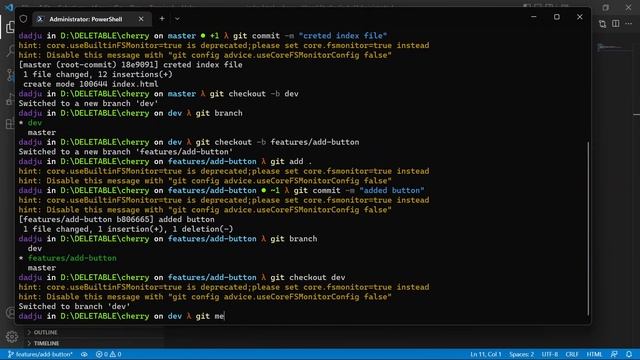The width and height of the screenshot is (640, 360).
Task: Close the Administrator: PowerShell tab
Action: (x=141, y=19)
